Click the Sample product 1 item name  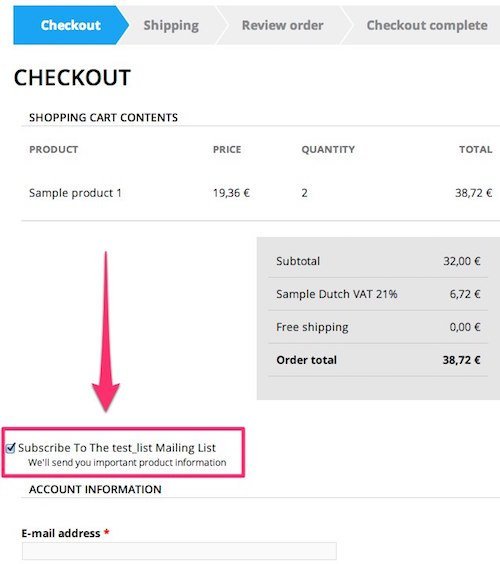tap(75, 193)
